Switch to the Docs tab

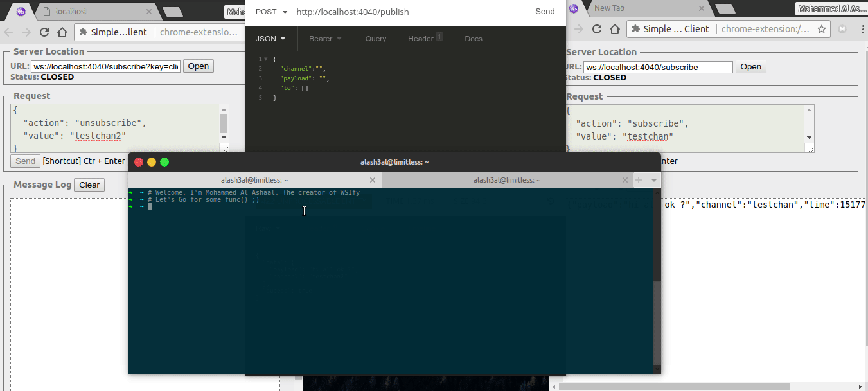pyautogui.click(x=474, y=39)
